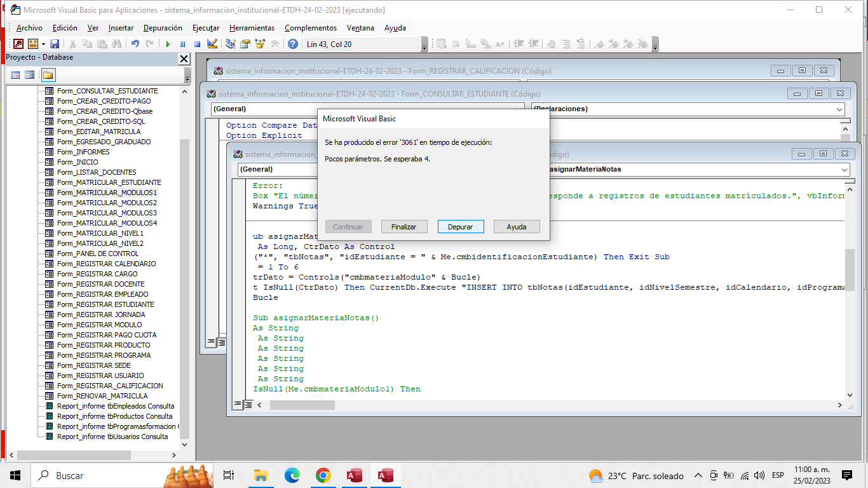This screenshot has height=488, width=868.
Task: Open the Project panel toolbar options dropdown
Action: click(x=187, y=76)
